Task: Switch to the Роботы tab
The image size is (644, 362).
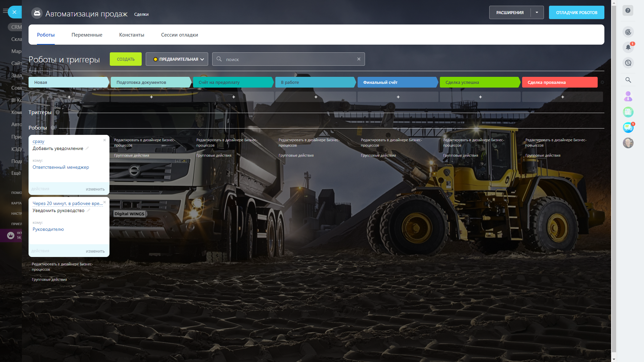Action: pyautogui.click(x=46, y=35)
